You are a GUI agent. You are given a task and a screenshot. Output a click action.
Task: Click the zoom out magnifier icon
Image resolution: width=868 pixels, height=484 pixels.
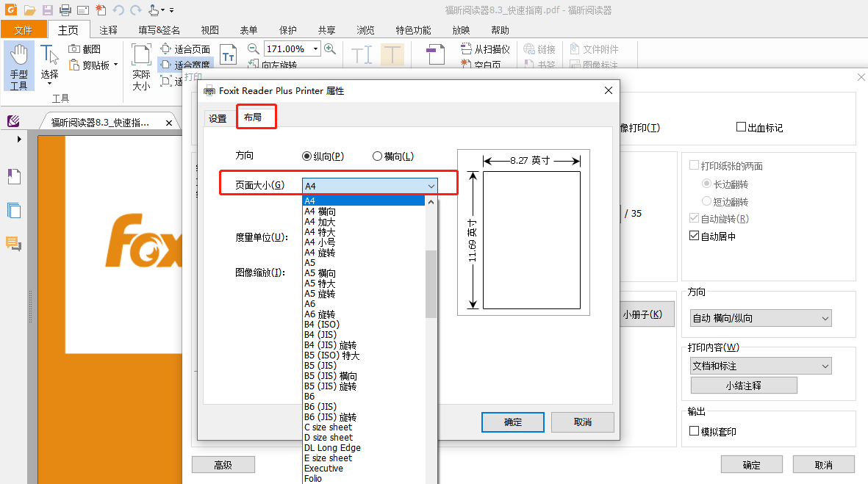point(253,48)
